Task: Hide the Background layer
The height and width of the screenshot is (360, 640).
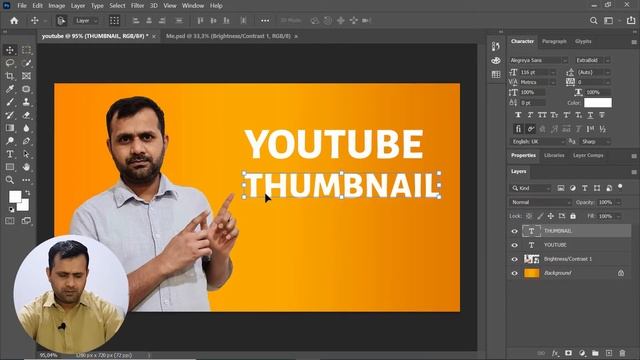Action: tap(514, 273)
